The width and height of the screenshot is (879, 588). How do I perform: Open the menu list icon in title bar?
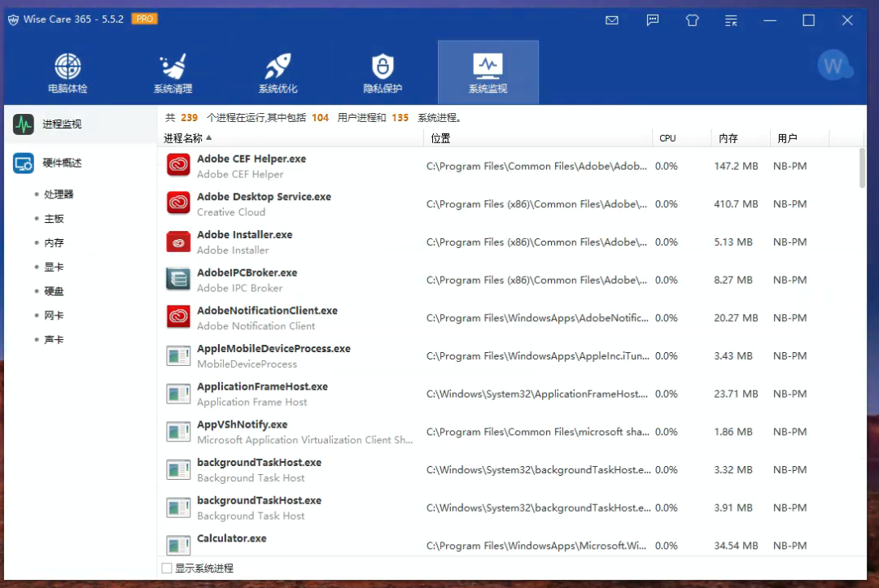click(x=730, y=20)
